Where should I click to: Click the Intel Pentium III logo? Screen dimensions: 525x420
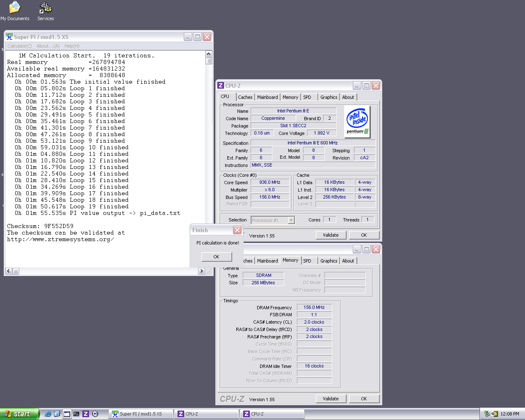(x=358, y=121)
